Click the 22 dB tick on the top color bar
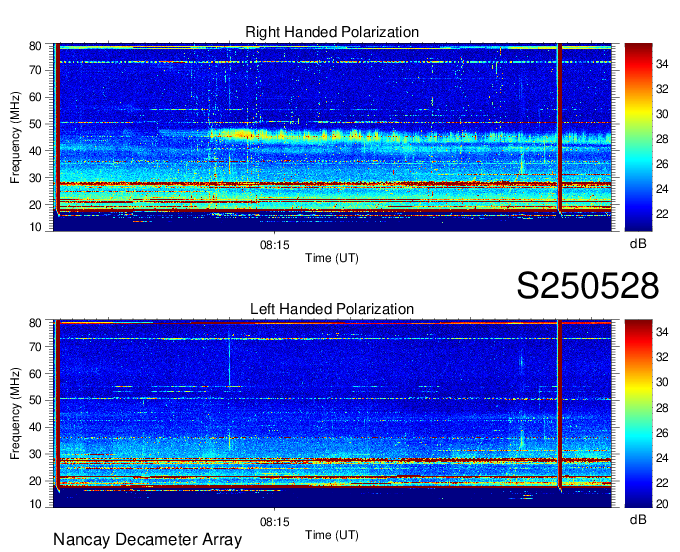Viewport: 680px width, 552px height. click(662, 214)
